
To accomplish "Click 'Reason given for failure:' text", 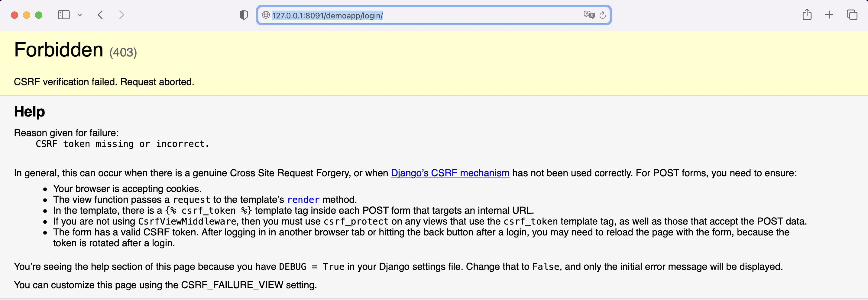I will (x=66, y=133).
